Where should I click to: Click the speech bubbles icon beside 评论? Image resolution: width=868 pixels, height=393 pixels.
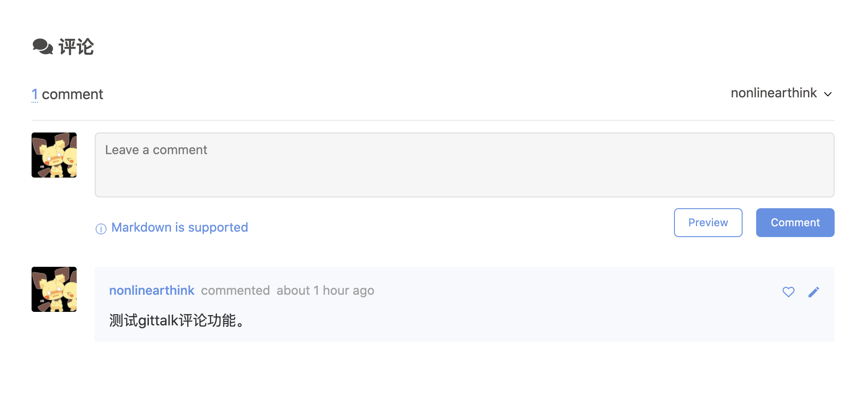pyautogui.click(x=43, y=47)
